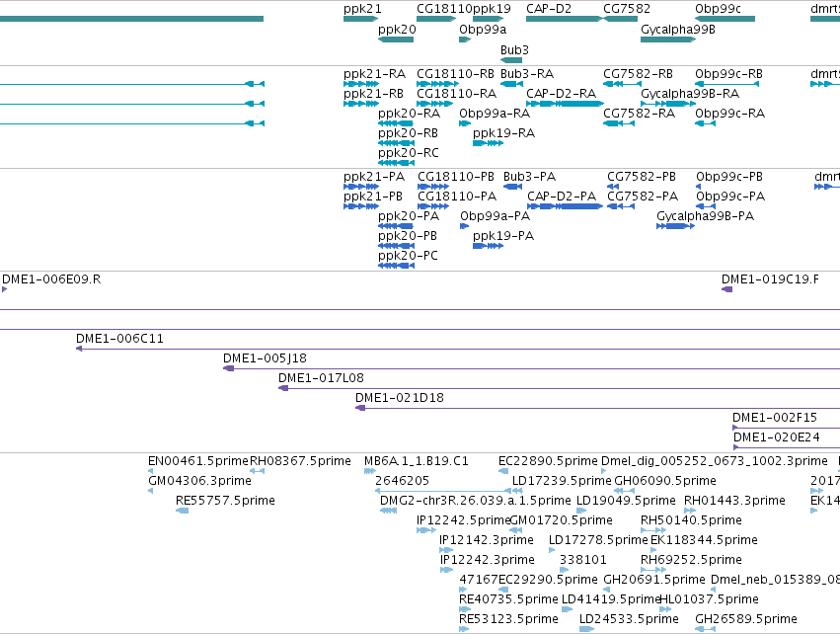Select the RH01443.3prime EST label
840x634 pixels.
pos(734,501)
